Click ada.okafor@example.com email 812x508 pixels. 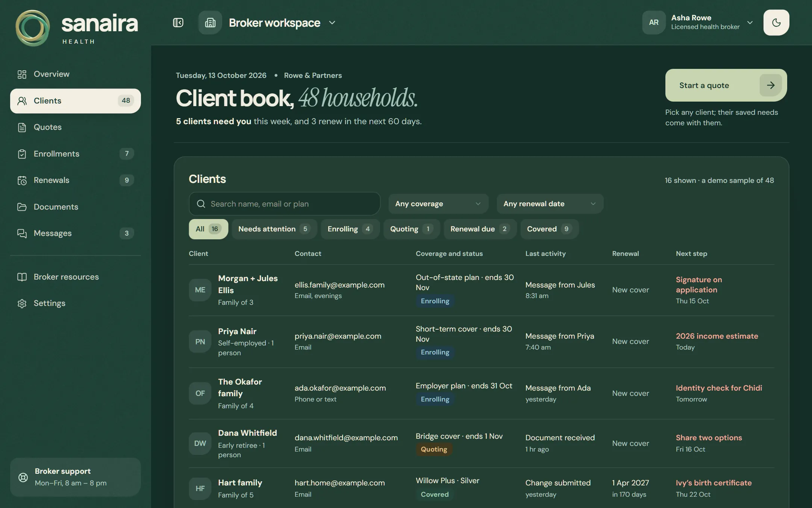pos(340,388)
